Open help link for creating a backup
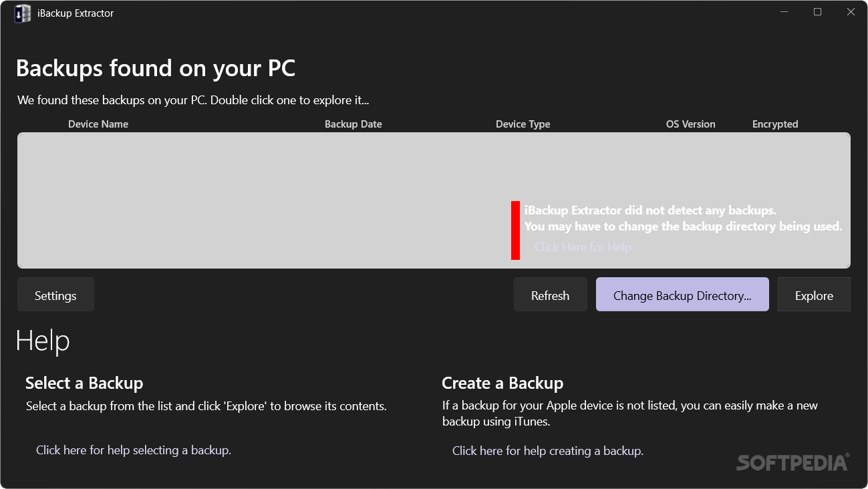This screenshot has width=868, height=489. tap(548, 451)
